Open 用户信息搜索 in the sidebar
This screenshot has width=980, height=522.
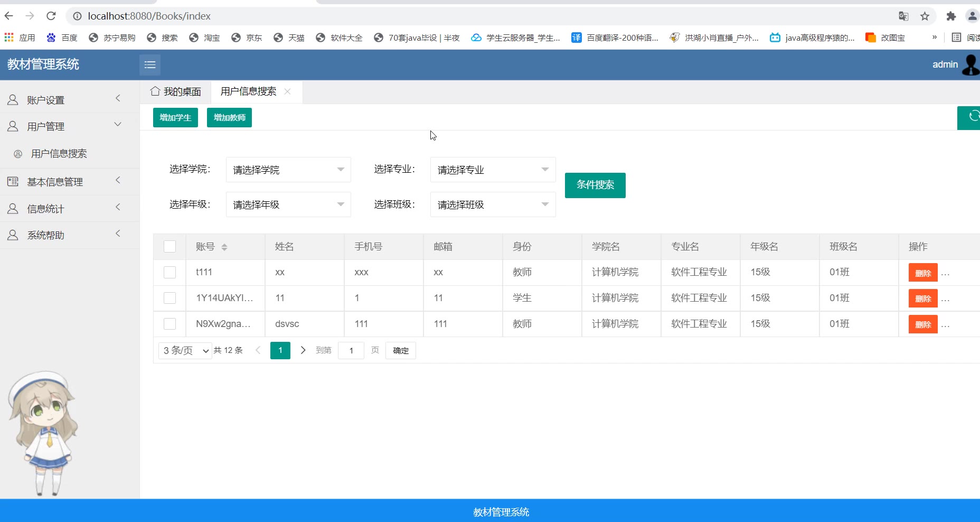(x=70, y=154)
